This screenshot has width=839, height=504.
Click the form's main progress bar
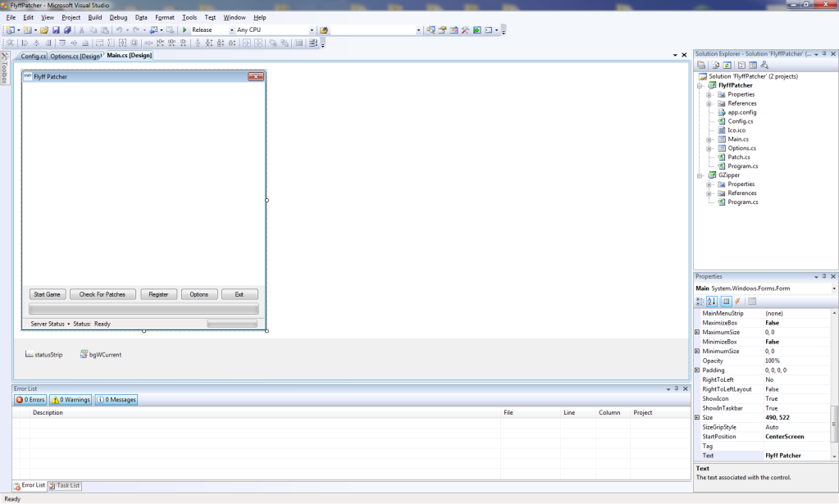[x=144, y=309]
